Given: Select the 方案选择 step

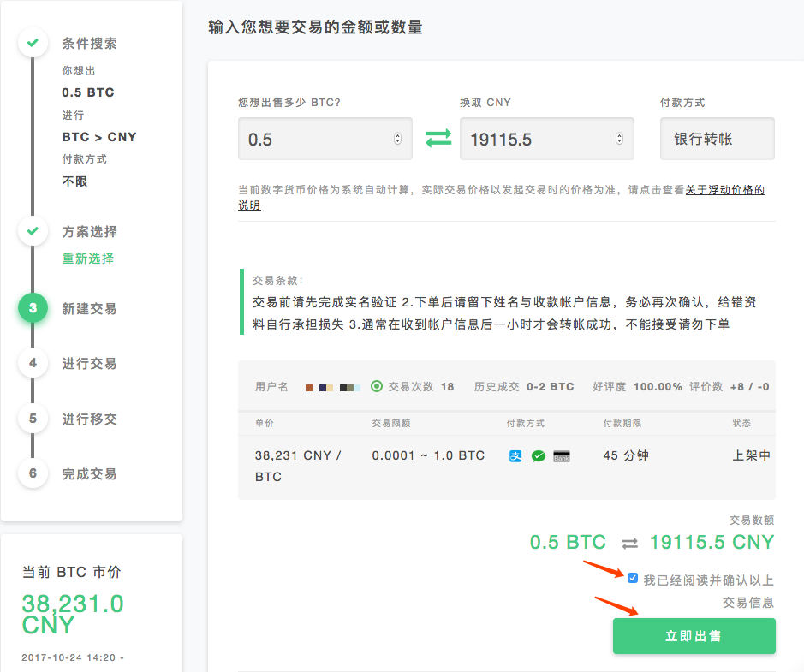Looking at the screenshot, I should coord(89,232).
